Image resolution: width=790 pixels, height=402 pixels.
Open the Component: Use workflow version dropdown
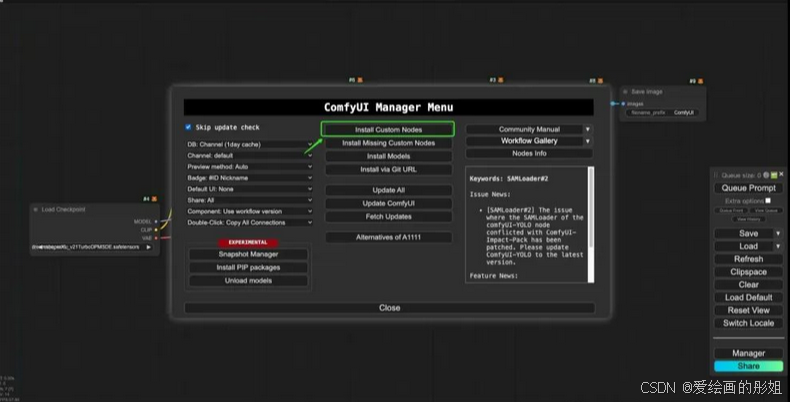pos(249,211)
